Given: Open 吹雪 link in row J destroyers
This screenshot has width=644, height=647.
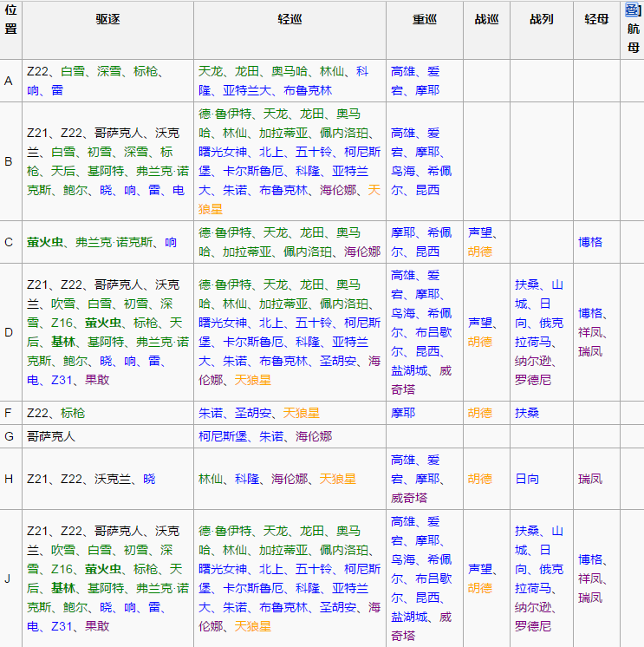Looking at the screenshot, I should [x=63, y=550].
